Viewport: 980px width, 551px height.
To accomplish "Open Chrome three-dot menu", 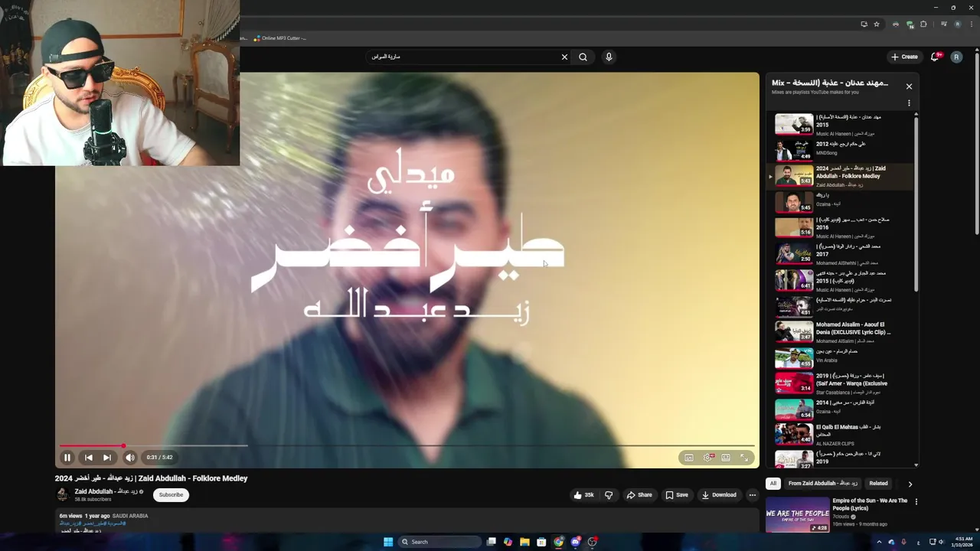I will pos(970,24).
